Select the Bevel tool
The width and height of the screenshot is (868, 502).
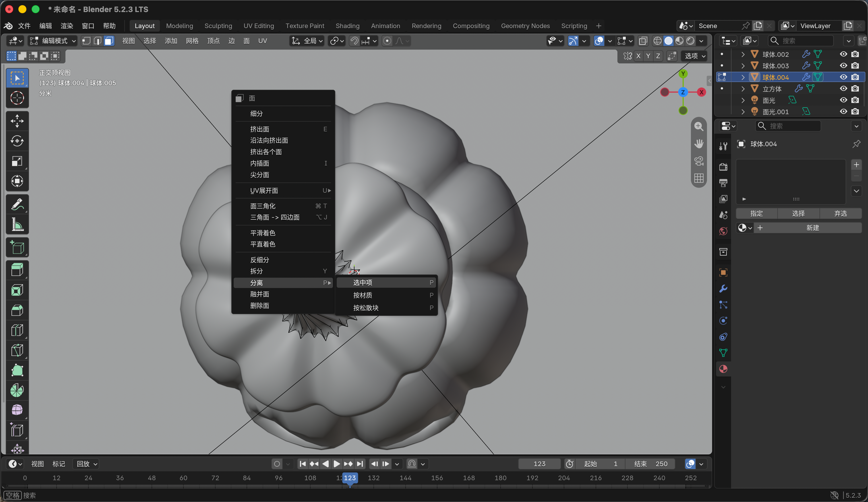(17, 310)
